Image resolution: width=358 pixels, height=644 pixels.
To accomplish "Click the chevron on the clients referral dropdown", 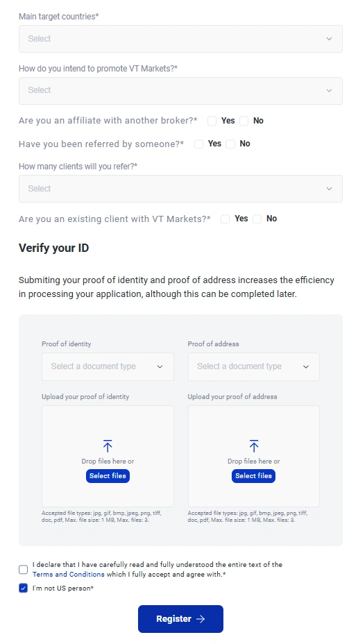I will point(329,189).
